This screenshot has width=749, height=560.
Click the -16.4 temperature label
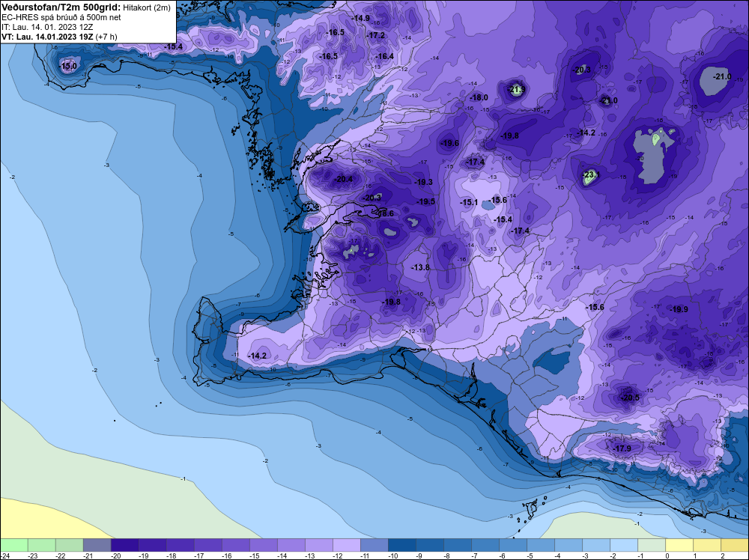click(384, 56)
